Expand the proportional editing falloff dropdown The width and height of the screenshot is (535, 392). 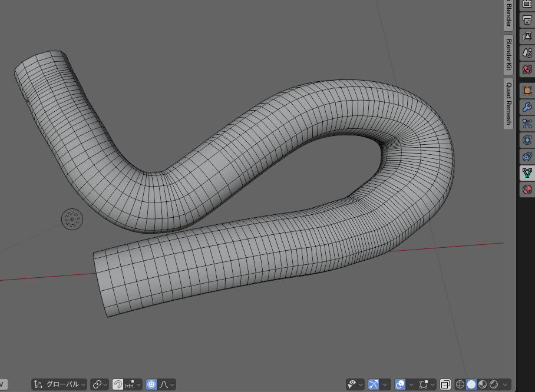[168, 384]
